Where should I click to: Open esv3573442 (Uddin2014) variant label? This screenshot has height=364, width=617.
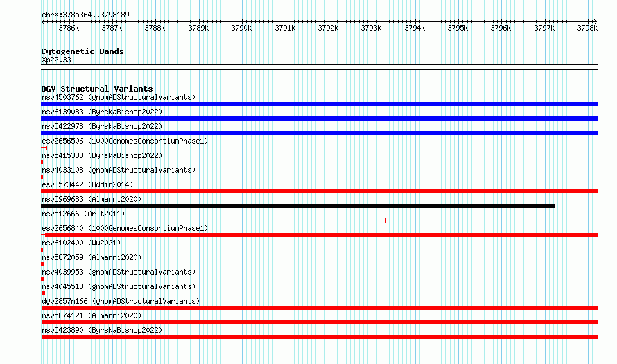coord(87,184)
